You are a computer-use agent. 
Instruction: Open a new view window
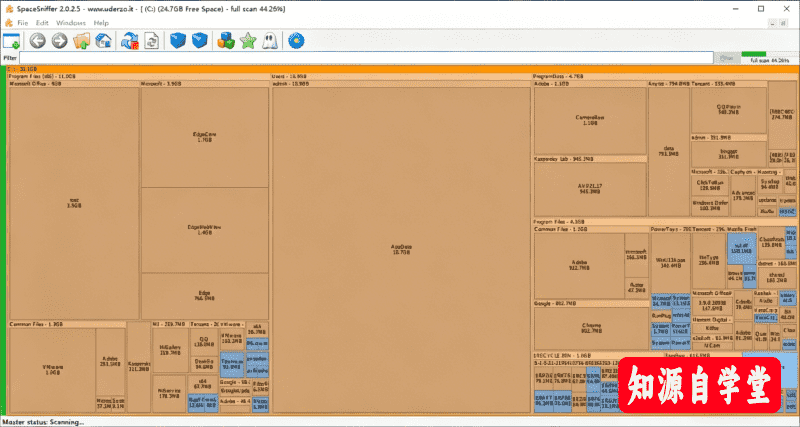pos(11,41)
